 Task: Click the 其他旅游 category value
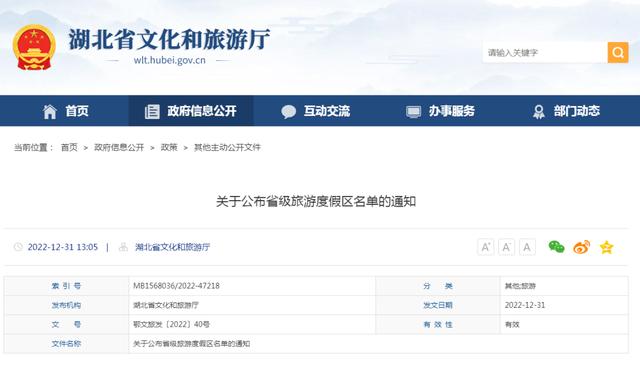point(520,286)
